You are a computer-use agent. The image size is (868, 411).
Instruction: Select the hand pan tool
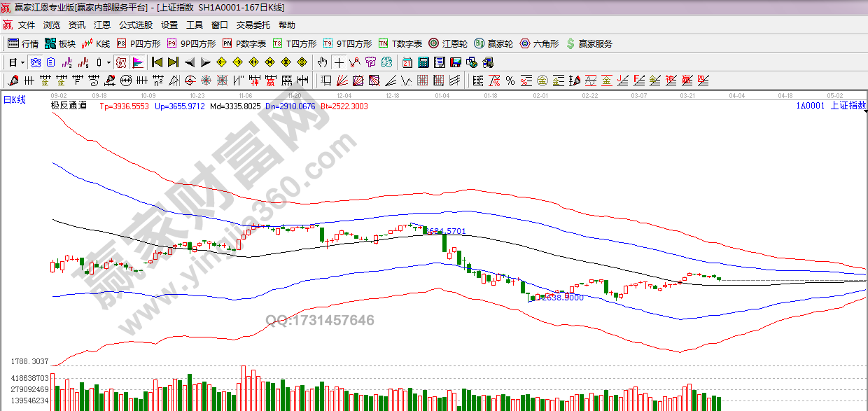[x=323, y=62]
